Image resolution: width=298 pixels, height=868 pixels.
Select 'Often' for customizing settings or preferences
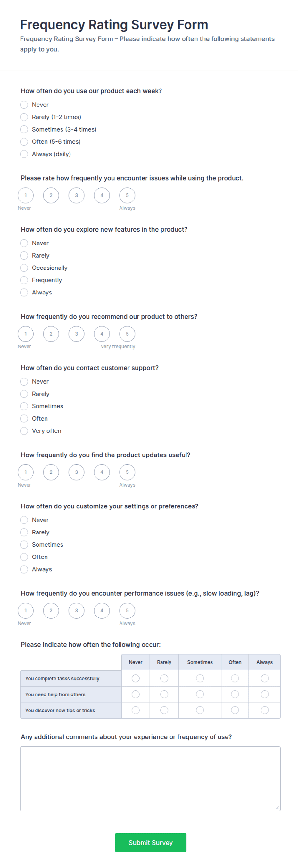click(24, 557)
